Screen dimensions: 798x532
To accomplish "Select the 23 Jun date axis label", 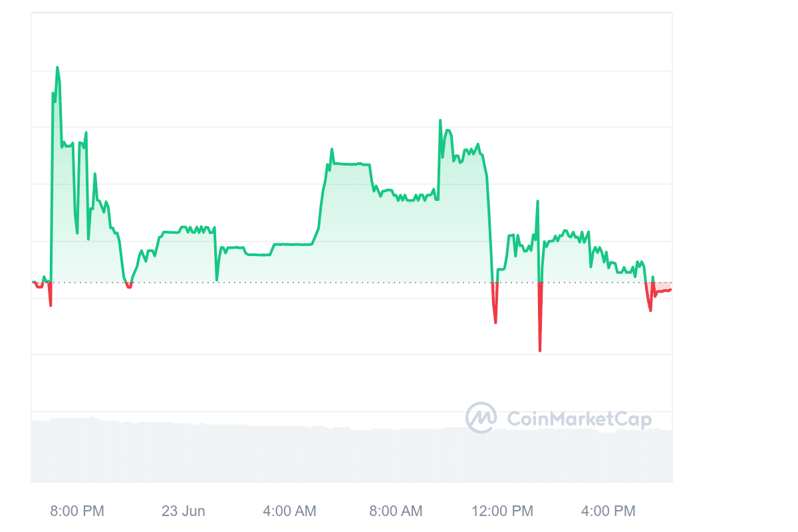I will tap(184, 511).
